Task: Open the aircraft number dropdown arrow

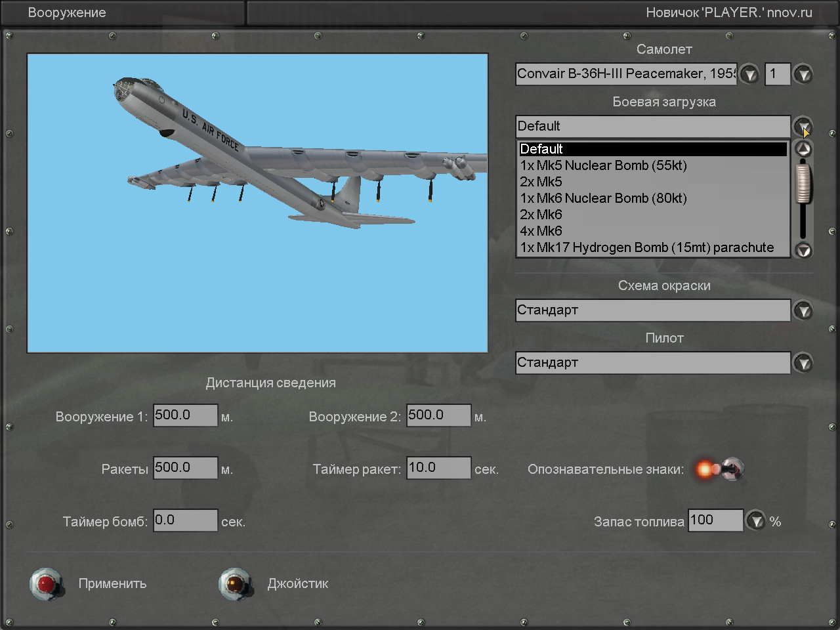Action: coord(803,74)
